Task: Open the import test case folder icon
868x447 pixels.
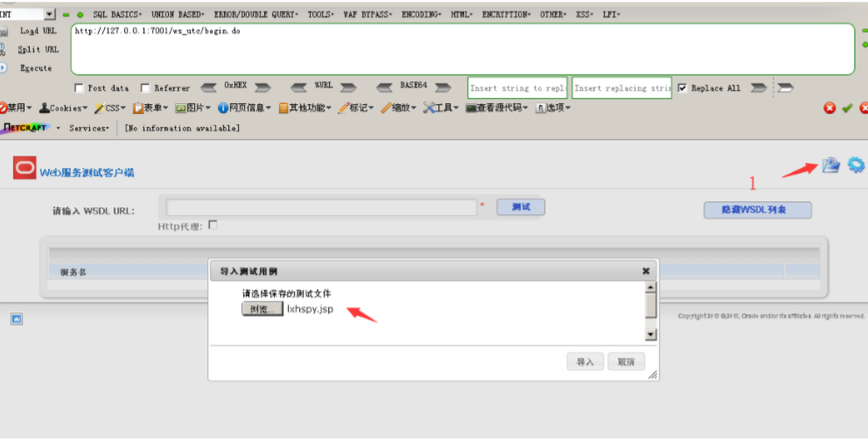Action: tap(830, 164)
